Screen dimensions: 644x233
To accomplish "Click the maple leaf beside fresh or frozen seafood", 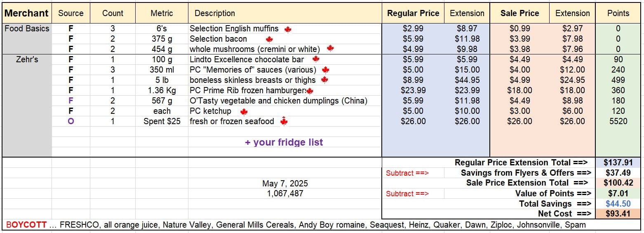I will [x=284, y=121].
